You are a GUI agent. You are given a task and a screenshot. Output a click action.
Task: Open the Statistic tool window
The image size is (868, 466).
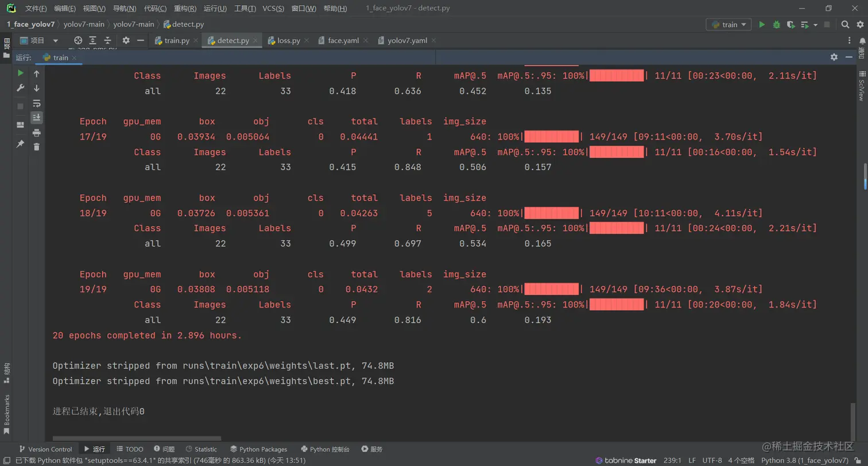click(201, 449)
